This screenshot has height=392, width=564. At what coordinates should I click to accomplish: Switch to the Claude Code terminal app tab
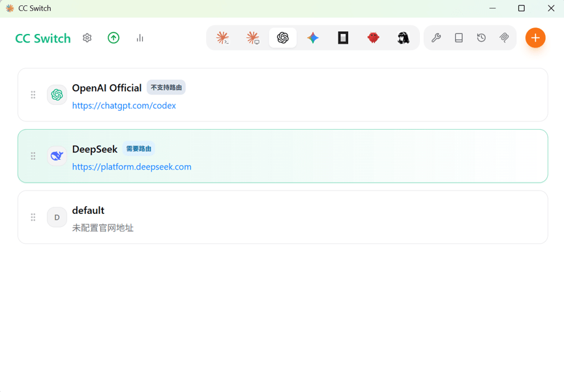pyautogui.click(x=222, y=38)
